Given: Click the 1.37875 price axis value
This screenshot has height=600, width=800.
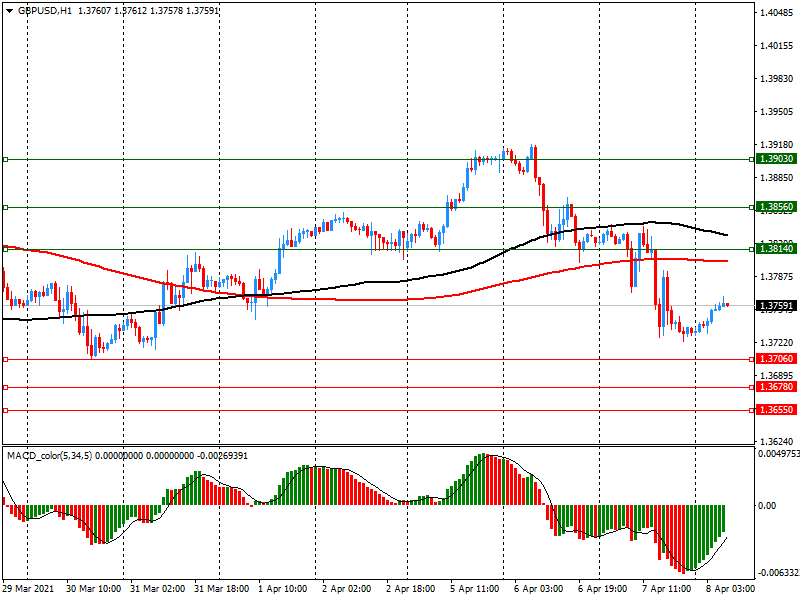Looking at the screenshot, I should tap(777, 277).
